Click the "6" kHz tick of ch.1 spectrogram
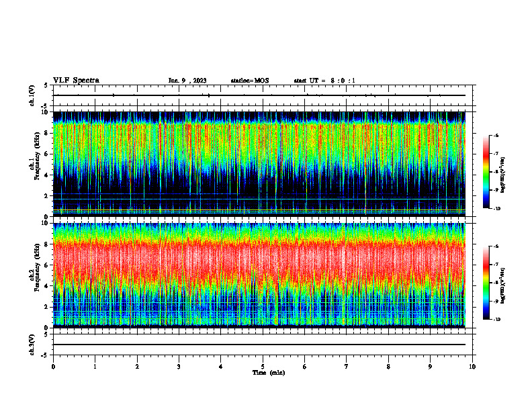Screen dimensions: 532x411 (47, 154)
